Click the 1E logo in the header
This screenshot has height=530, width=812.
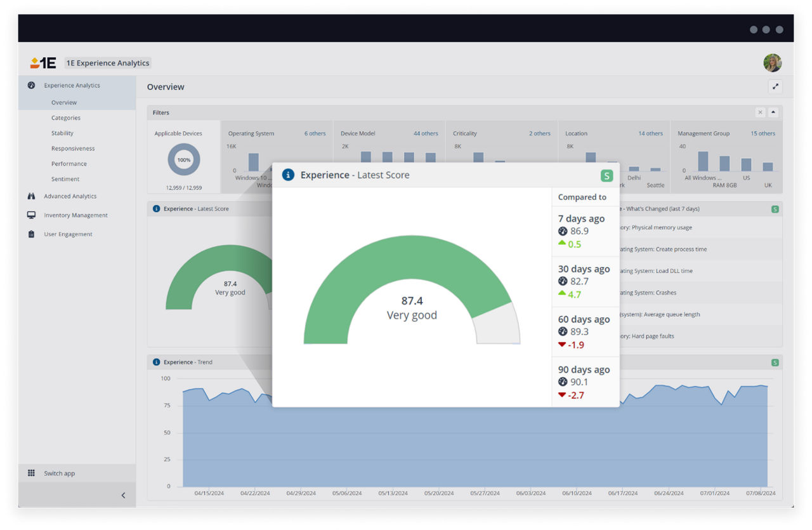tap(42, 62)
